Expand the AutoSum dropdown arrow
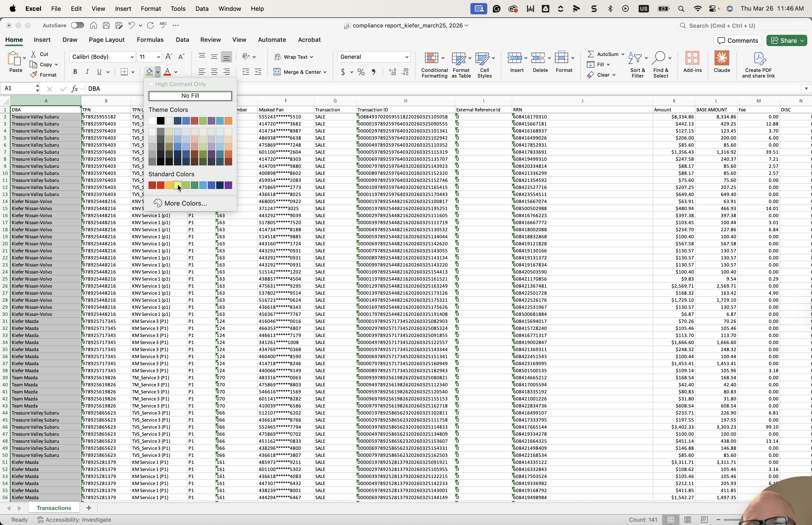Screen dimensions: 812x525 pos(623,54)
